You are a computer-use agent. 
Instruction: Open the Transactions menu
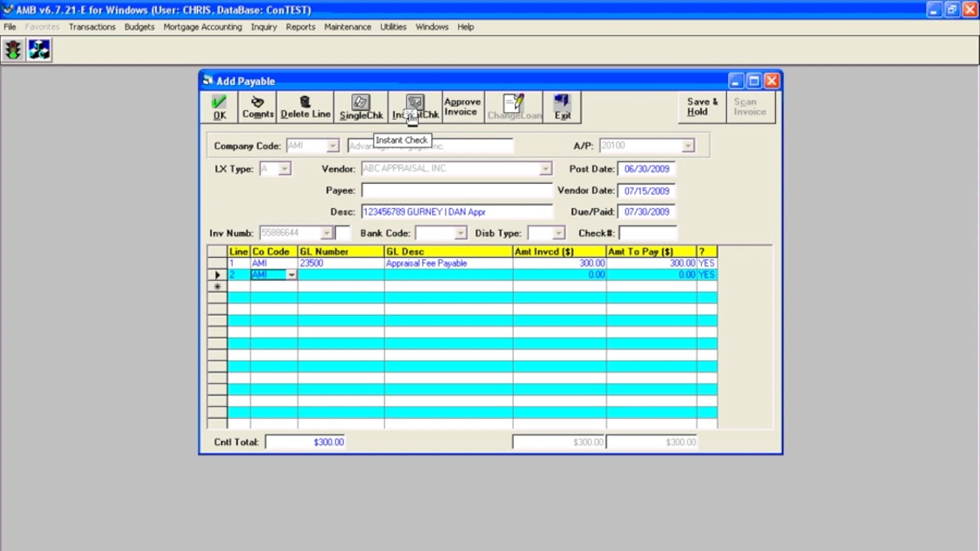(92, 27)
